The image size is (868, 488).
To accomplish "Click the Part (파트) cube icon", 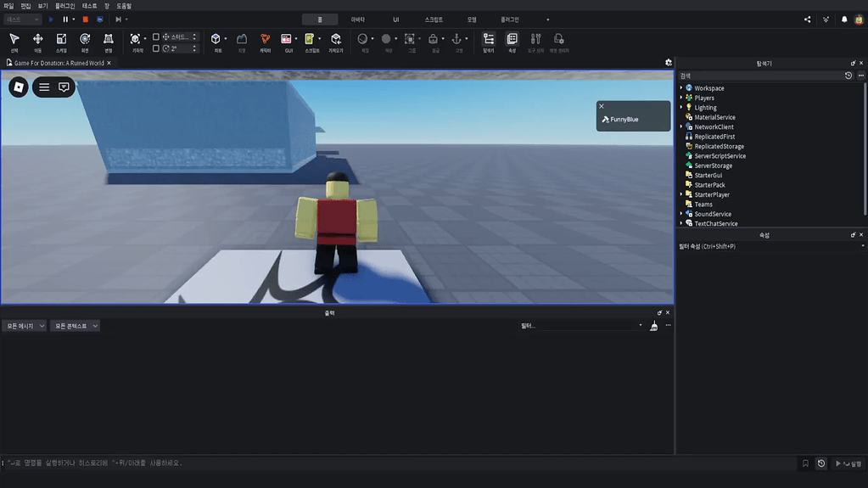I will pyautogui.click(x=216, y=39).
